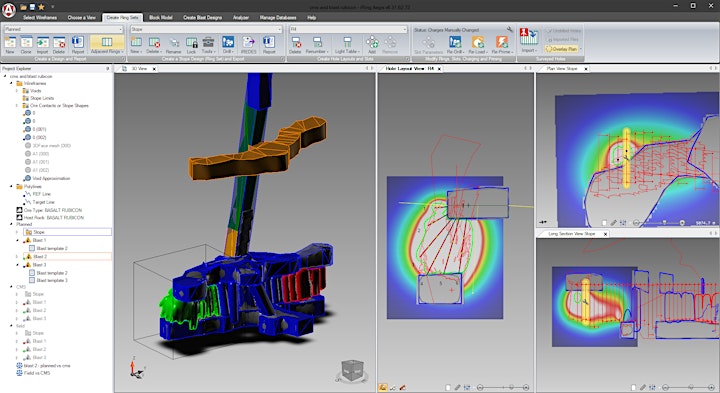Click the Lock ring set icon
The width and height of the screenshot is (720, 393).
point(191,45)
